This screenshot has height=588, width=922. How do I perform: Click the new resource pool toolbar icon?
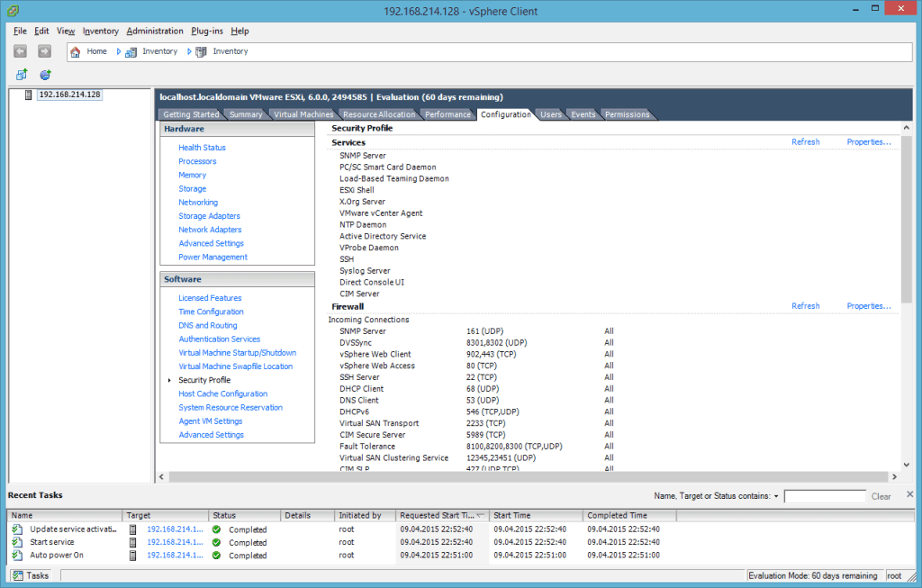click(x=45, y=75)
